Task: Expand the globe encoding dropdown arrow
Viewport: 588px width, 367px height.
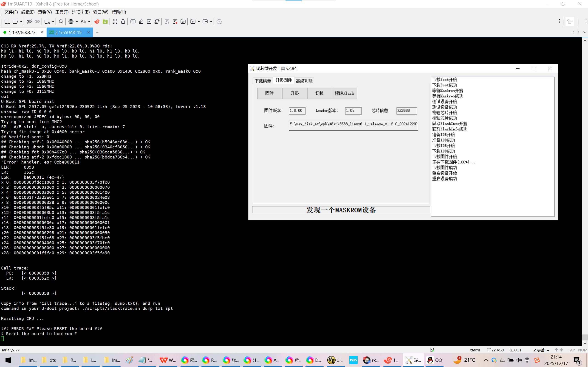Action: (77, 22)
